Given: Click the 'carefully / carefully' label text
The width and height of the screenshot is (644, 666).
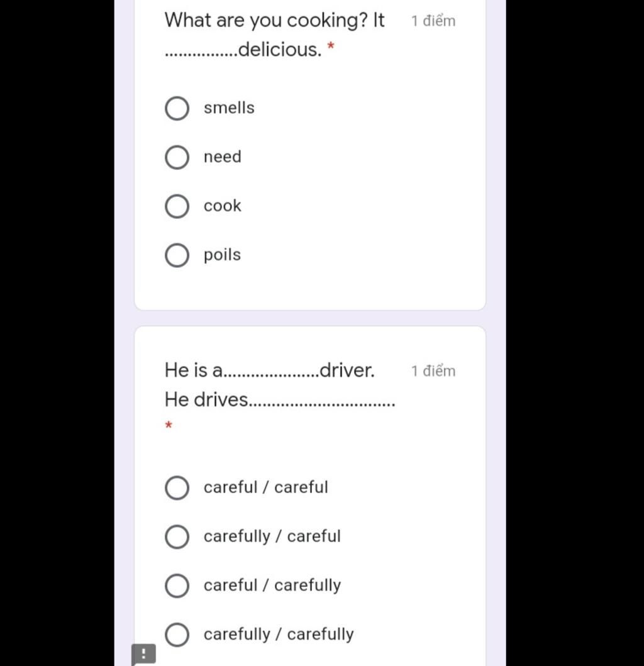Looking at the screenshot, I should pyautogui.click(x=279, y=635).
